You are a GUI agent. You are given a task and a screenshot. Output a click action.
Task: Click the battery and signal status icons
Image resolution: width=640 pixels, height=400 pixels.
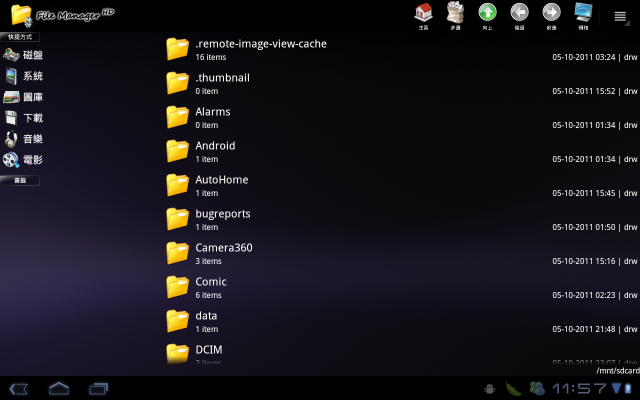click(x=622, y=389)
